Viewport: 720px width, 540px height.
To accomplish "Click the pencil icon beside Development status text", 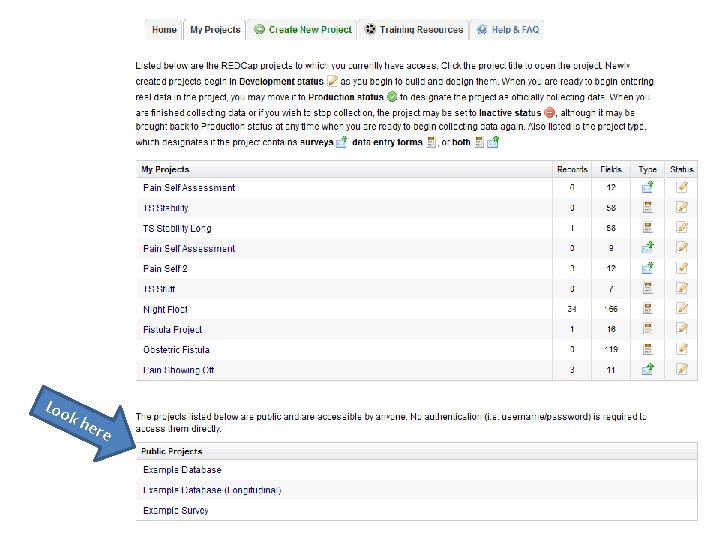I will point(332,82).
